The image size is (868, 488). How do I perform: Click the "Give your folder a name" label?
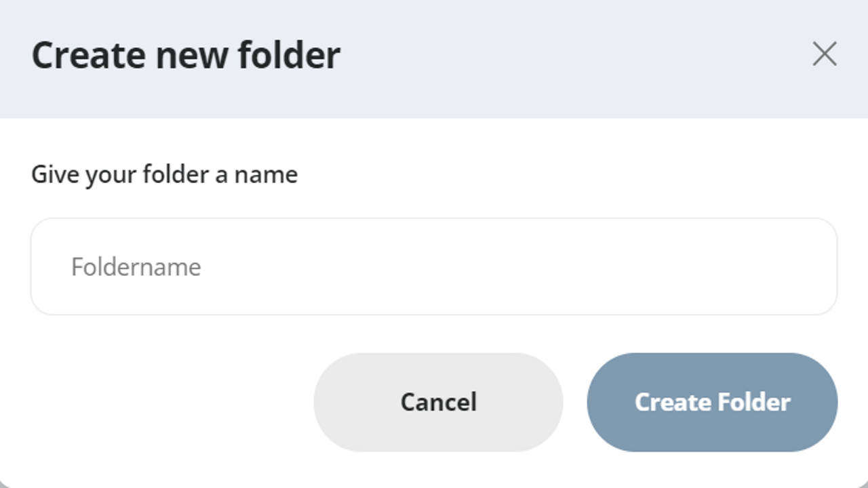[x=164, y=175]
